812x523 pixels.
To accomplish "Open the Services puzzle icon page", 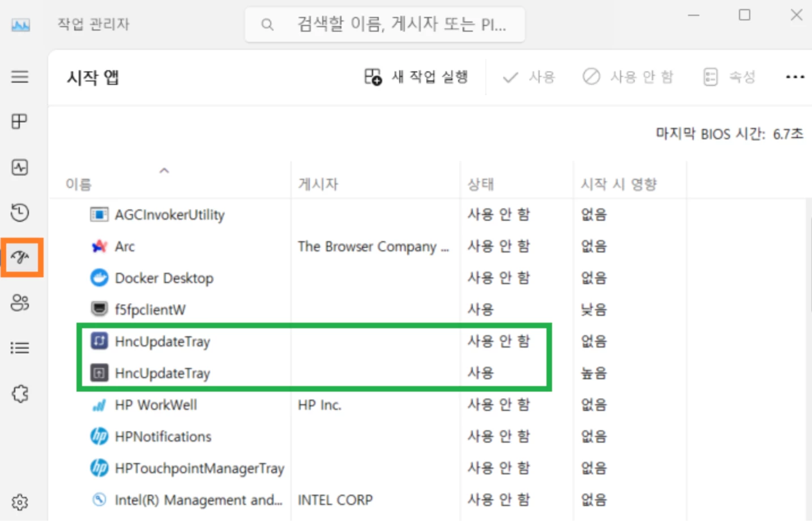I will tap(20, 393).
